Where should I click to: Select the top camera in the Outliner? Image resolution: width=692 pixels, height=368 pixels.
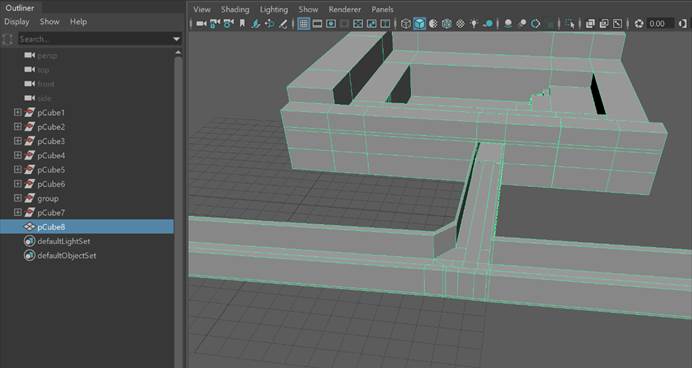(x=43, y=70)
